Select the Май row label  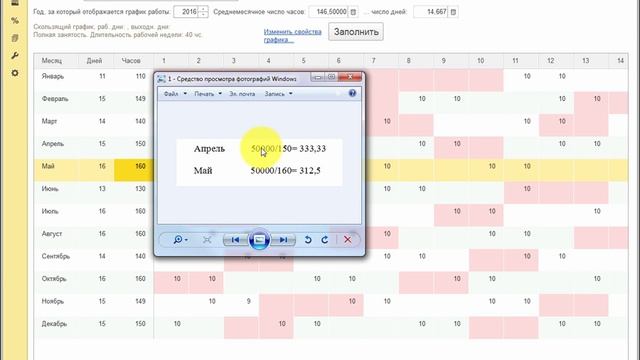pyautogui.click(x=48, y=166)
